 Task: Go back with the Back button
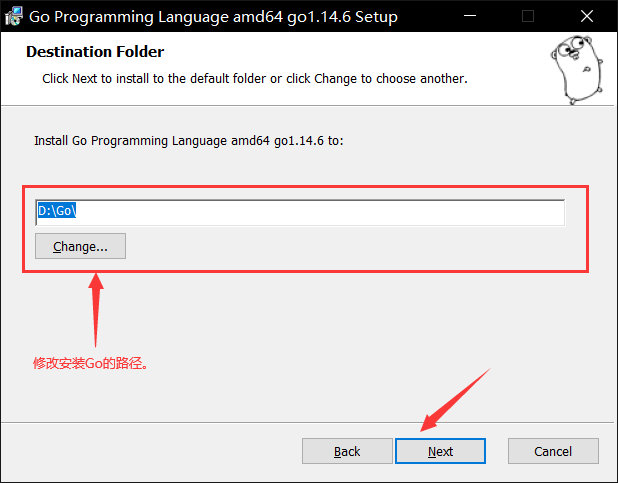point(347,451)
